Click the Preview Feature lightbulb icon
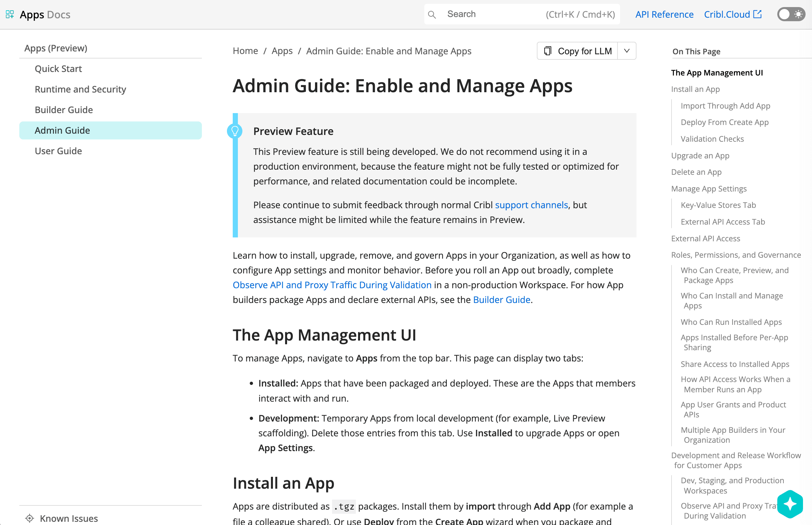Viewport: 812px width, 525px height. tap(235, 131)
